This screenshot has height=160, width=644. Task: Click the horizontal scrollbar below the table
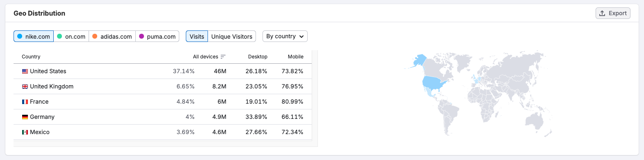point(165,144)
